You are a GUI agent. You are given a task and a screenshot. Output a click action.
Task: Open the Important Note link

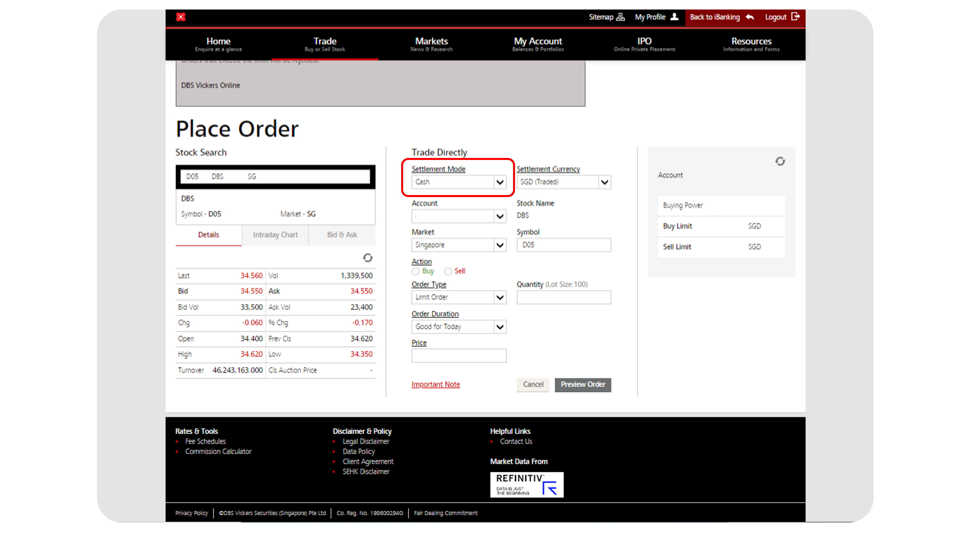click(x=436, y=384)
